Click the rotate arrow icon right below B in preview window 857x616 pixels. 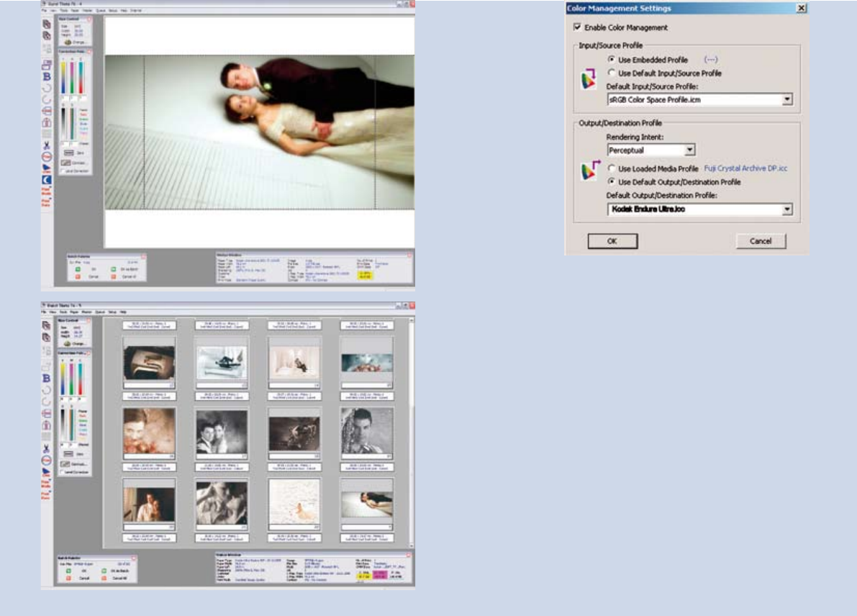(47, 88)
